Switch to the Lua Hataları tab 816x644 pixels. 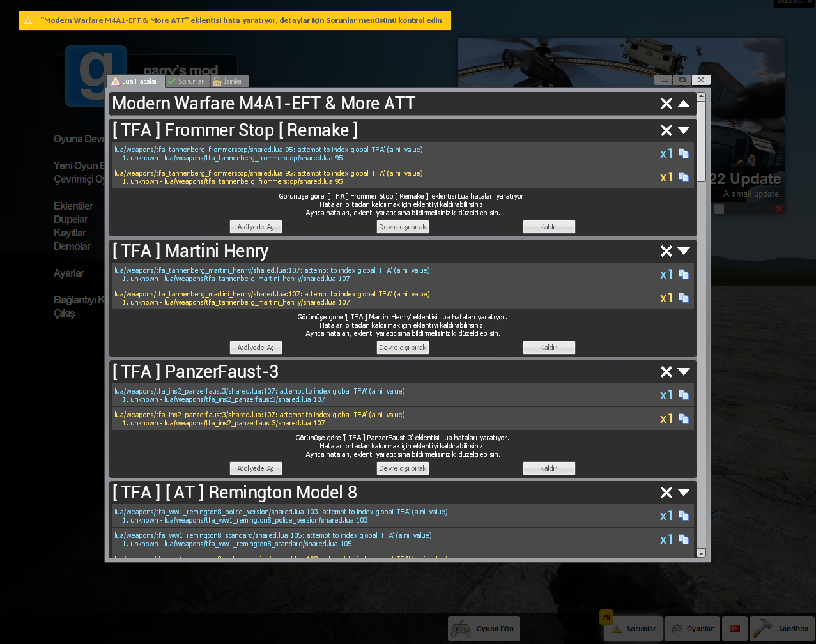(135, 81)
